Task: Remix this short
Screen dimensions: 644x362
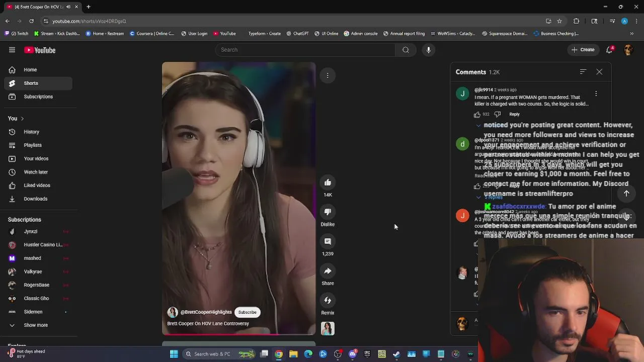Action: [328, 300]
